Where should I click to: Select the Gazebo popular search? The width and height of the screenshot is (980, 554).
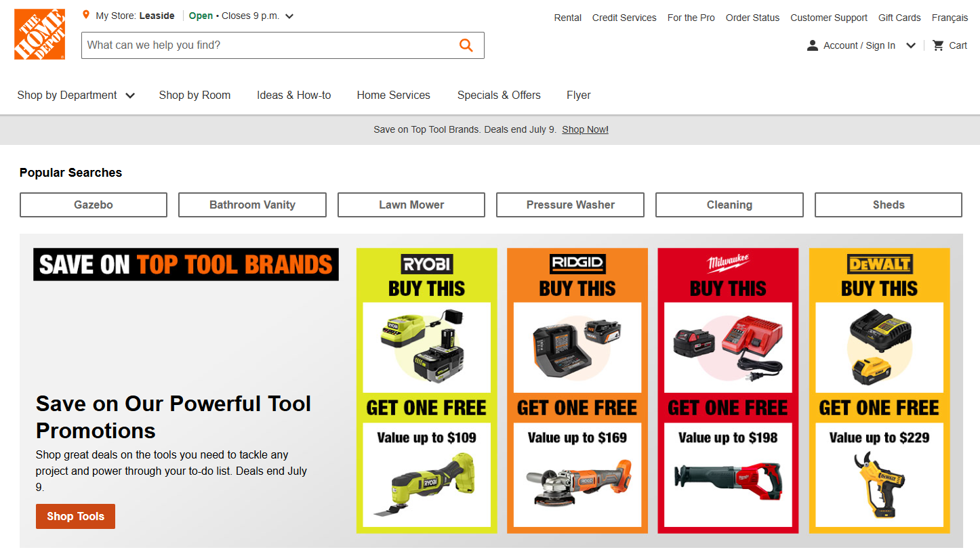pos(94,205)
